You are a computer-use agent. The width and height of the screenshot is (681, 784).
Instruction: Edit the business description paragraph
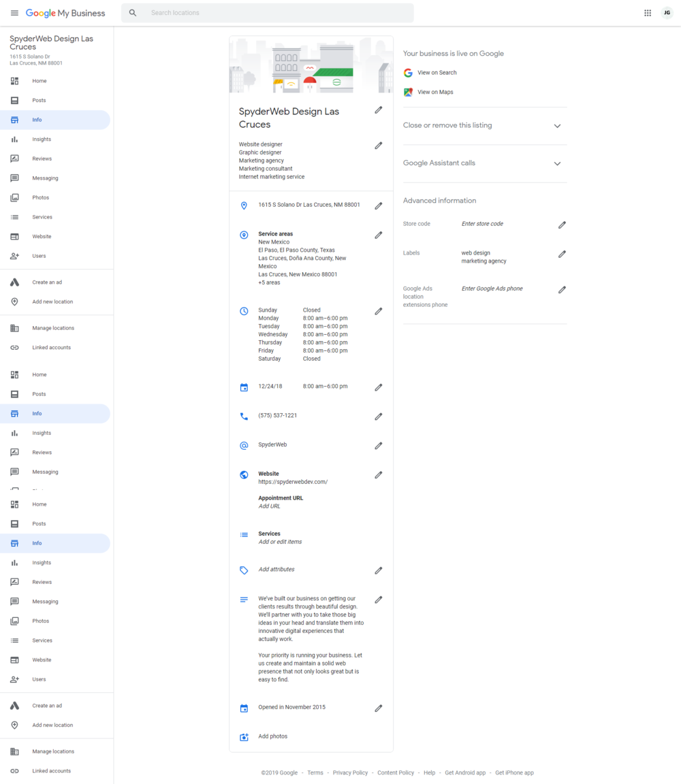[379, 600]
